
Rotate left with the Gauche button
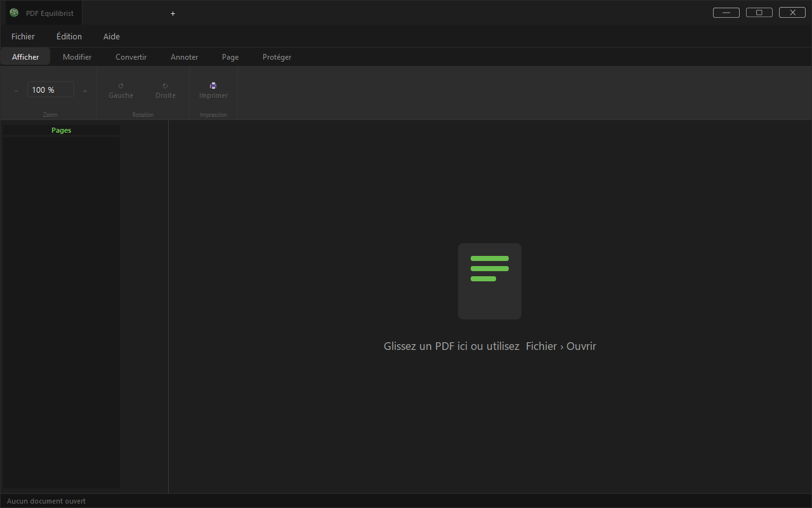pos(121,91)
